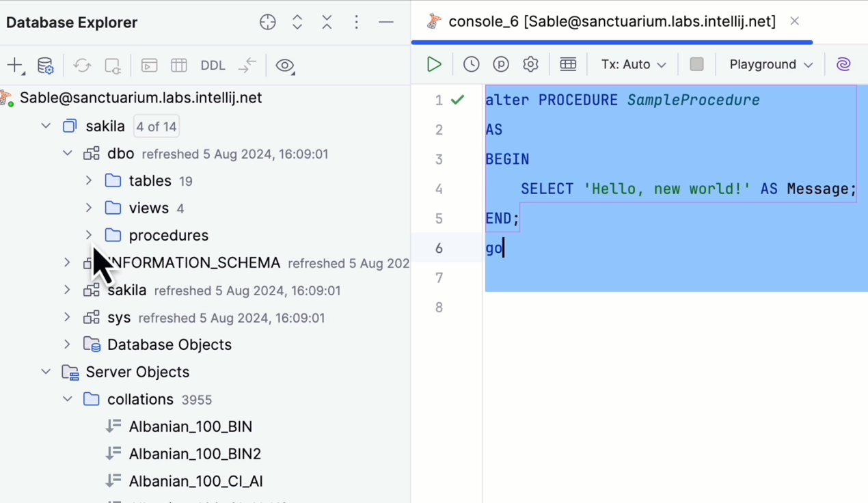868x503 pixels.
Task: Select the dbo schema icon
Action: point(92,153)
